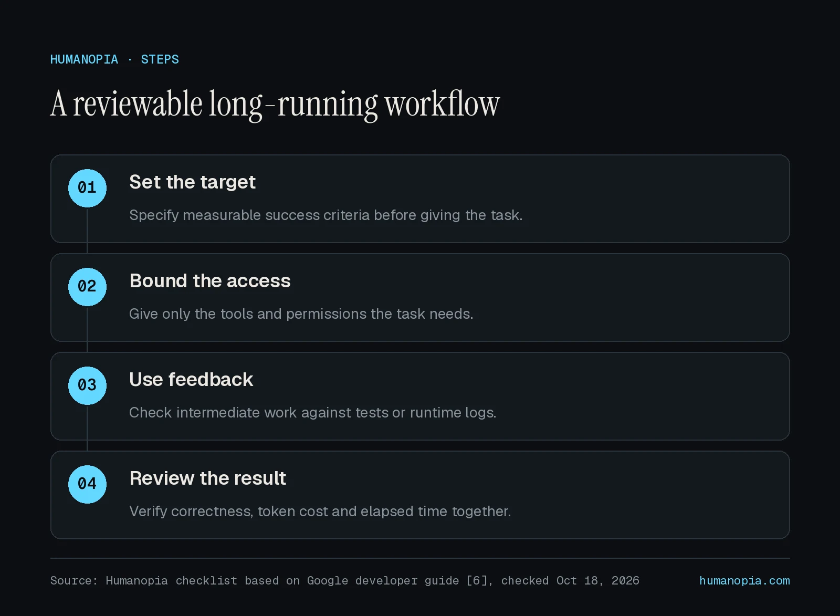The image size is (840, 616).
Task: Select the 'Review the result' heading
Action: [208, 478]
